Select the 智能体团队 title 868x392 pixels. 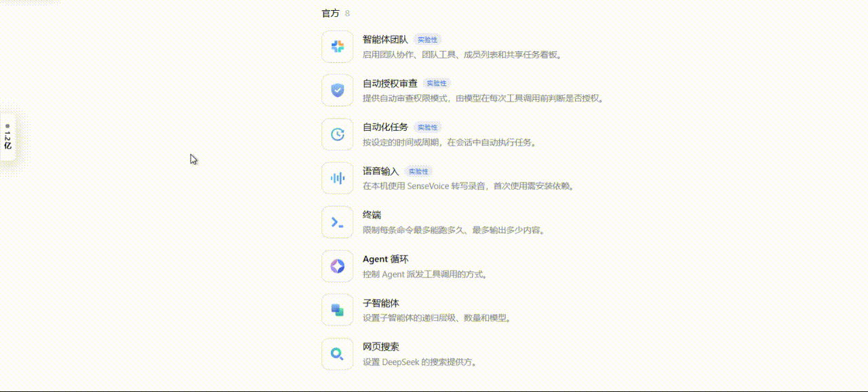(x=385, y=39)
